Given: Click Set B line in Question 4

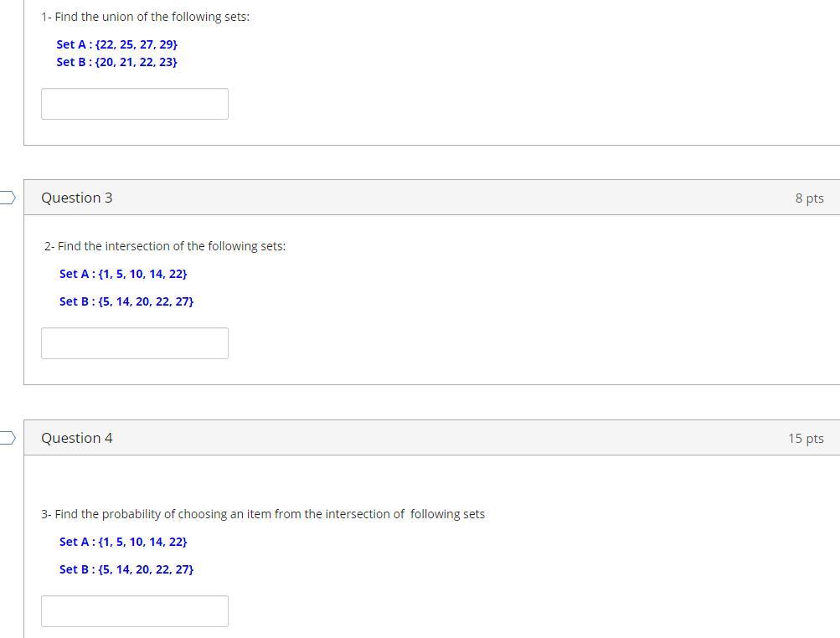Looking at the screenshot, I should (x=126, y=569).
